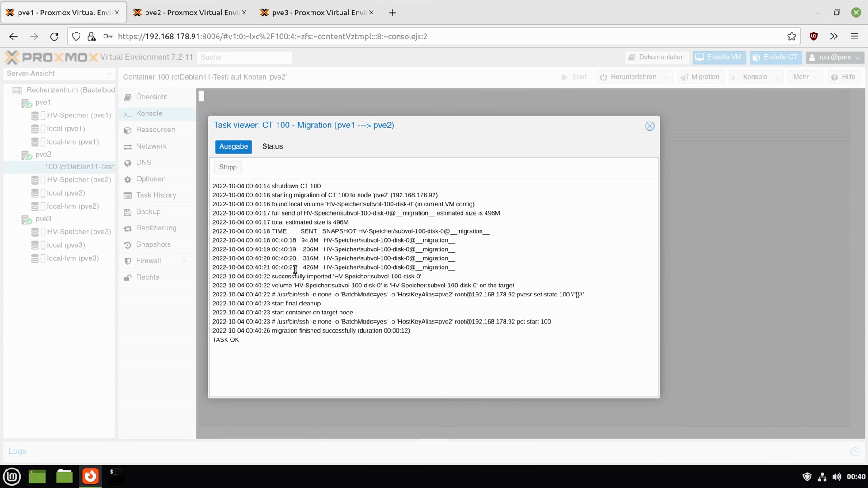The image size is (868, 488).
Task: Click the Firefox reload page icon
Action: coord(54,37)
